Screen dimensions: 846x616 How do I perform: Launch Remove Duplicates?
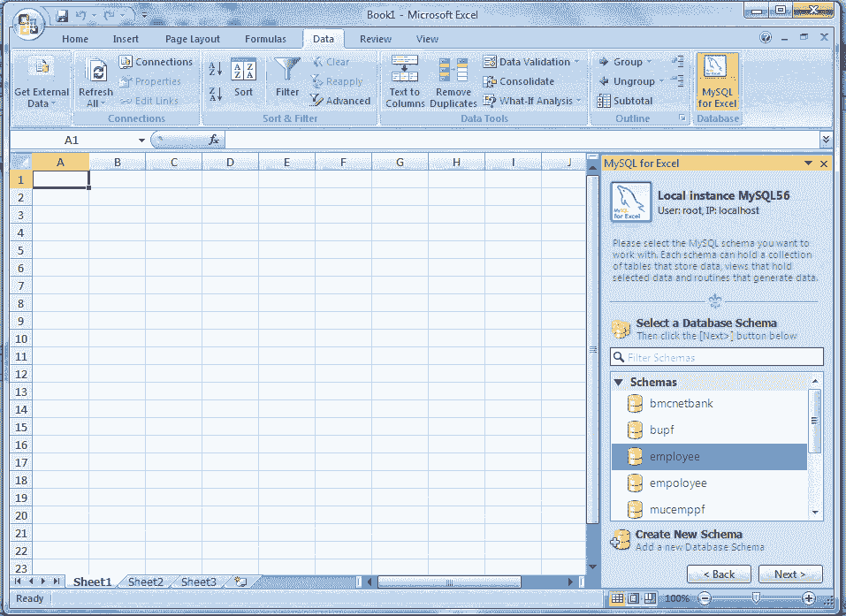(453, 80)
